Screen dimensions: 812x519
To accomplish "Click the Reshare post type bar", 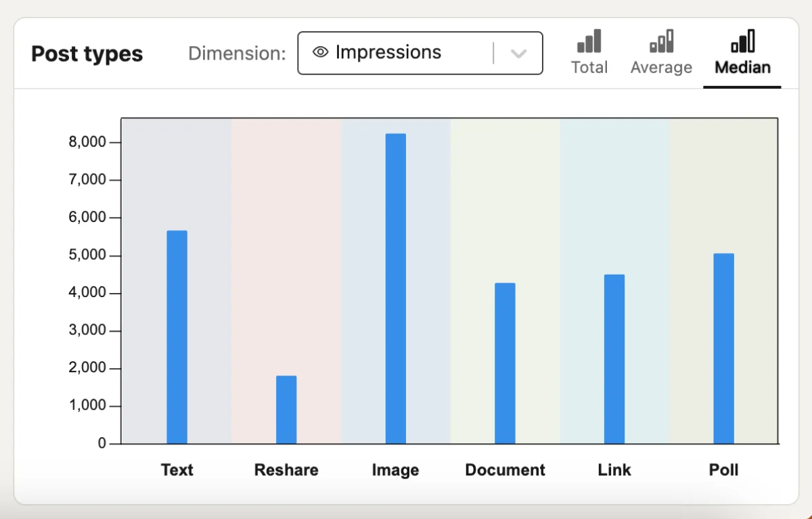I will [x=286, y=409].
